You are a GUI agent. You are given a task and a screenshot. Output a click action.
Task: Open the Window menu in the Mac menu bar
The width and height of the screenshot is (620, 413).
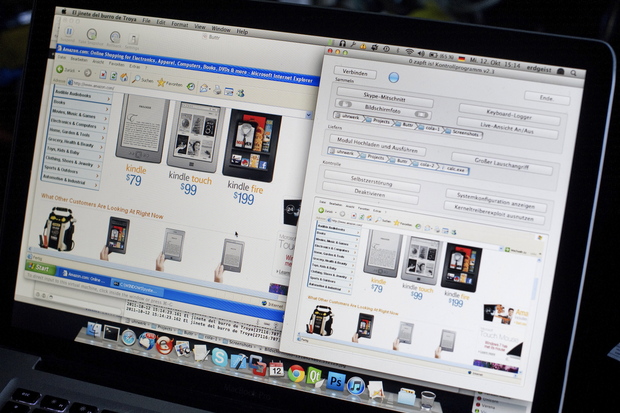click(221, 29)
